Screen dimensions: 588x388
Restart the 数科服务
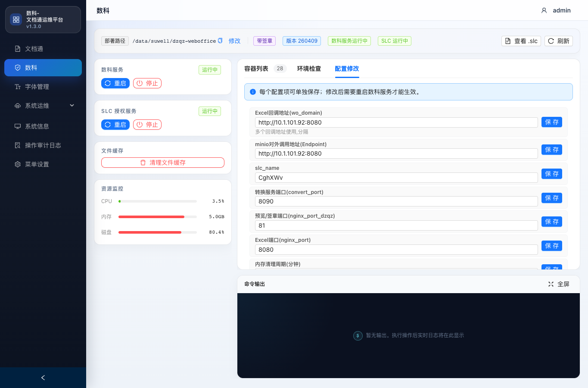115,83
